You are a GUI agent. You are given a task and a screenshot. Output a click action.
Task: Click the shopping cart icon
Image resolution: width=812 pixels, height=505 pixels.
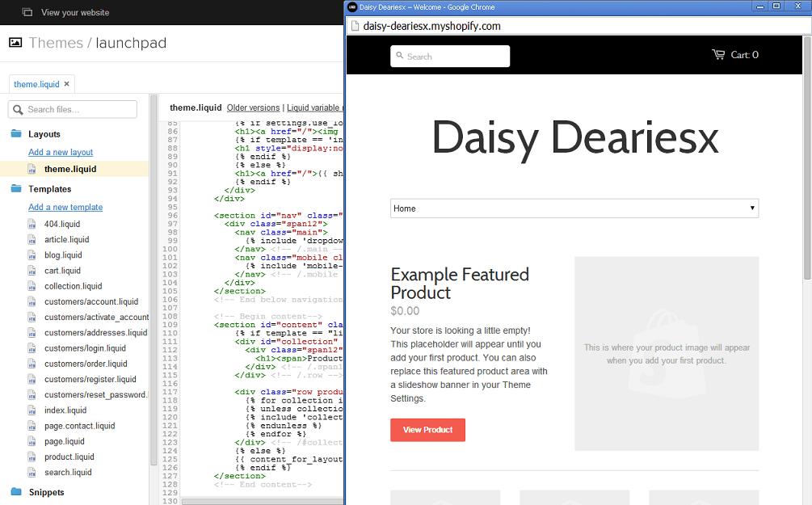pyautogui.click(x=718, y=54)
